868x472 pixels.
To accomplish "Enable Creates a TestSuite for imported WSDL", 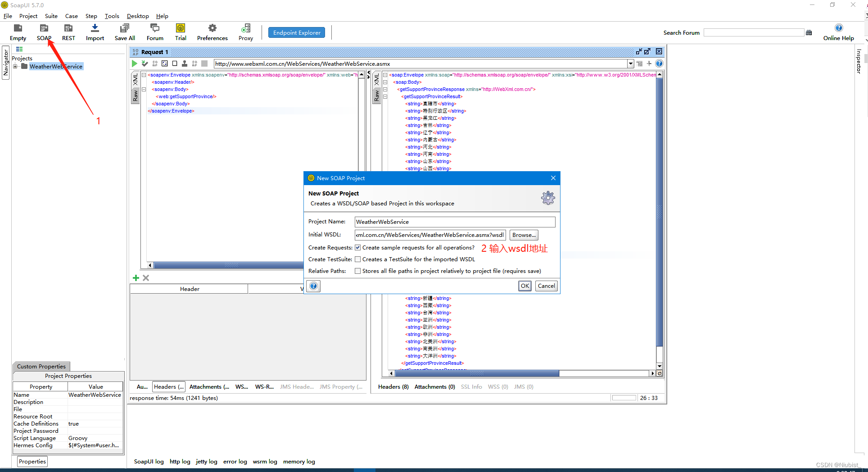I will 358,259.
